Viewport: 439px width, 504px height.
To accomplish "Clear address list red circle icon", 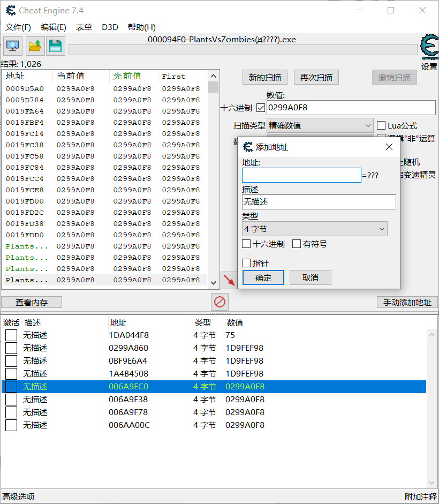I will [x=220, y=302].
